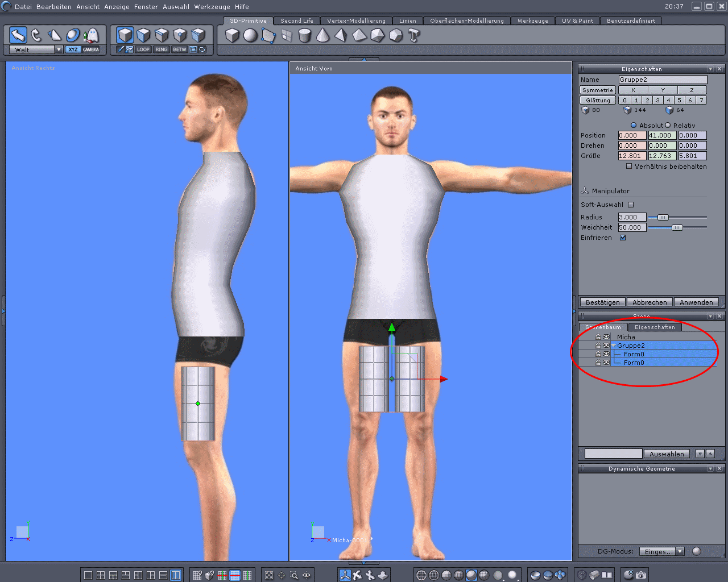Collapse the Dynamische Geometrie panel arrow
This screenshot has width=728, height=582.
coord(710,468)
